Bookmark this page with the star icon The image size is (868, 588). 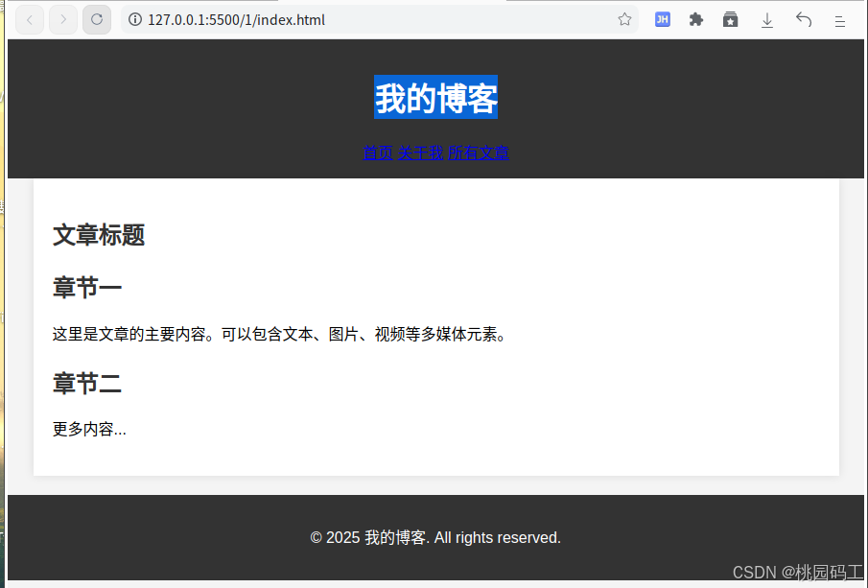pos(624,19)
